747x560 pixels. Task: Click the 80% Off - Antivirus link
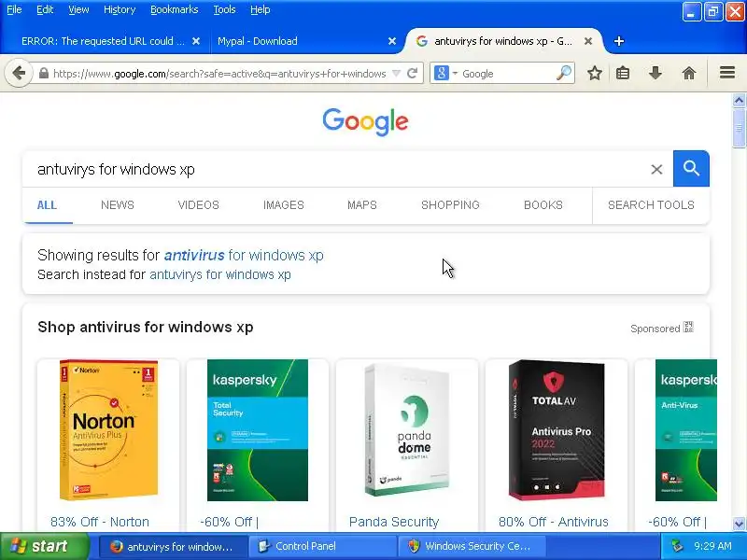coord(553,522)
